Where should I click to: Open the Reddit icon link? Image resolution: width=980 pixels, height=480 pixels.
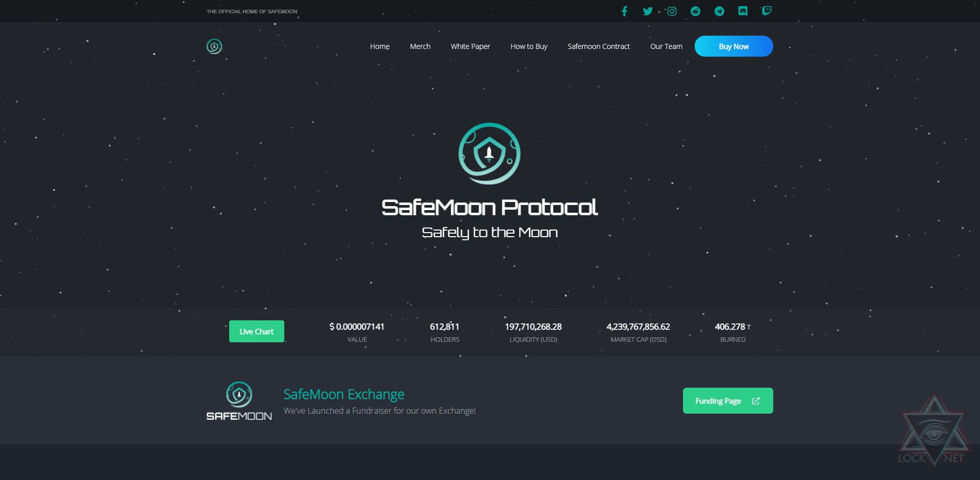click(x=695, y=11)
